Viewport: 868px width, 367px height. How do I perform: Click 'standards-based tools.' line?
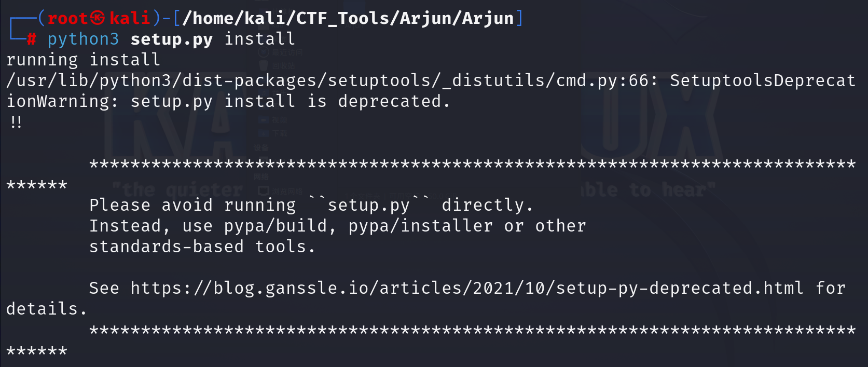coord(202,247)
